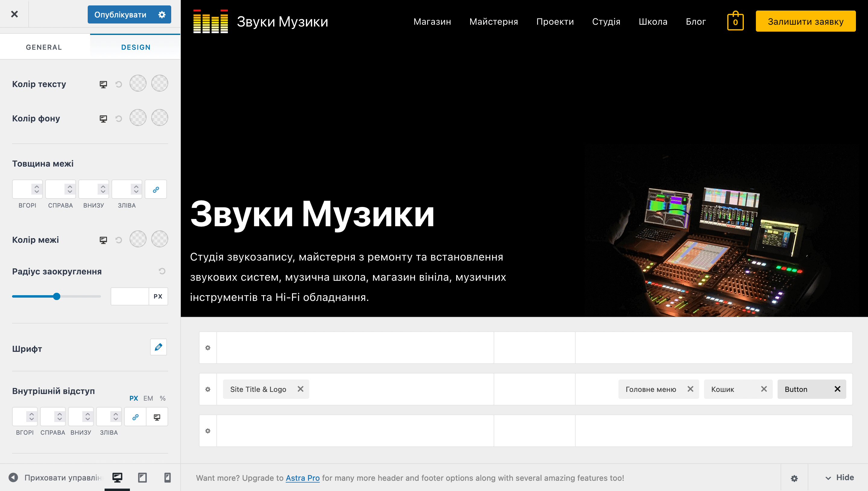Switch preview to tablet device

click(142, 477)
